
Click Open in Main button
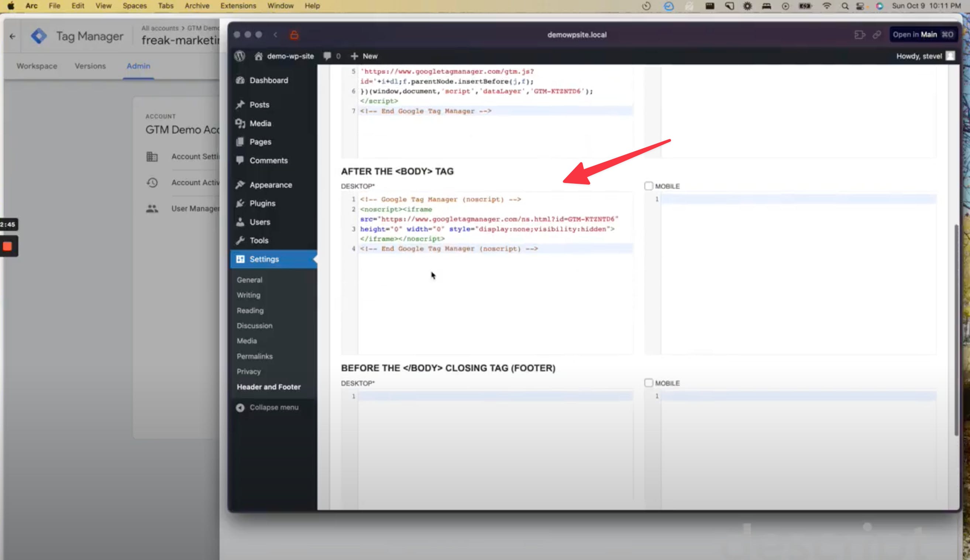[923, 35]
